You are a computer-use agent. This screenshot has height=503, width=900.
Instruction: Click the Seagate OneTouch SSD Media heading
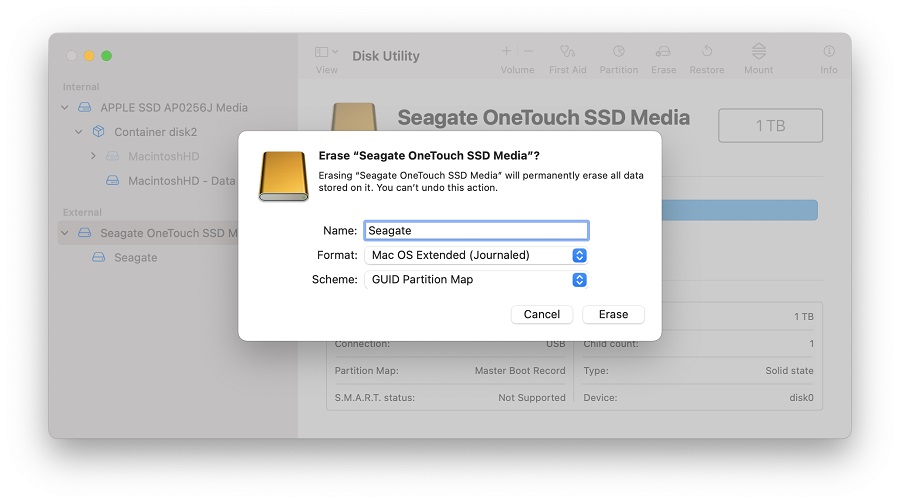[544, 117]
